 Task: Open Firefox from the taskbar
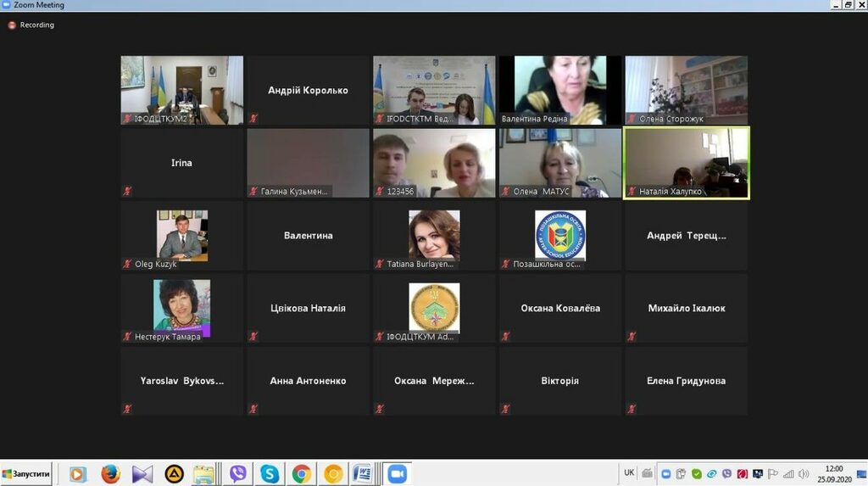point(110,473)
